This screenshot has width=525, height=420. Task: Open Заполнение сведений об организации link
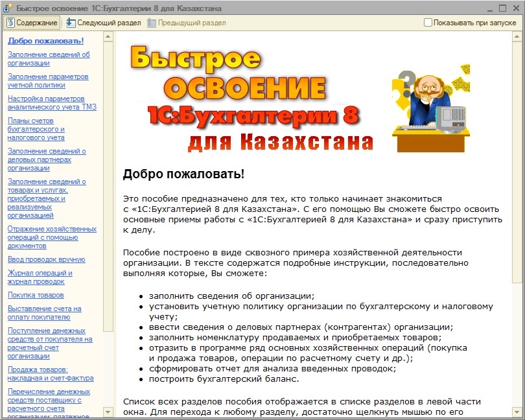pyautogui.click(x=49, y=59)
